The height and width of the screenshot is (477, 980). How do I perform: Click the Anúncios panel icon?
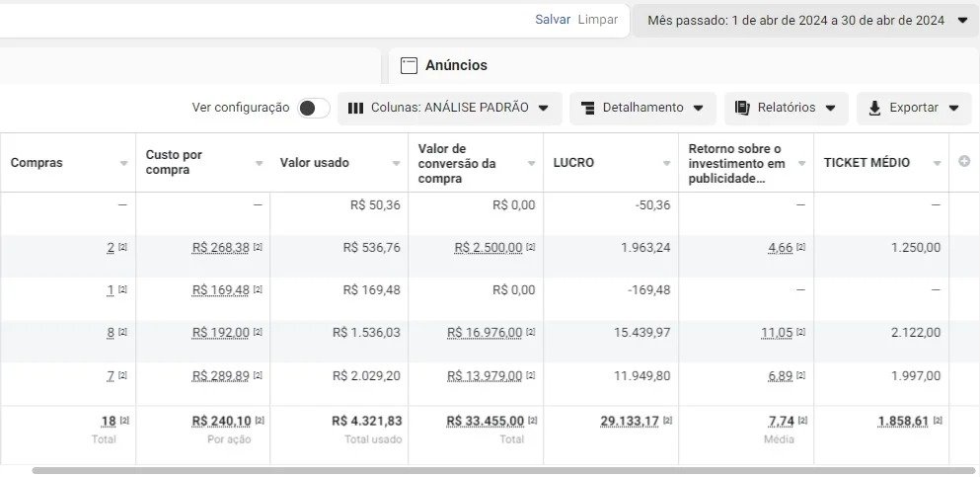click(409, 66)
